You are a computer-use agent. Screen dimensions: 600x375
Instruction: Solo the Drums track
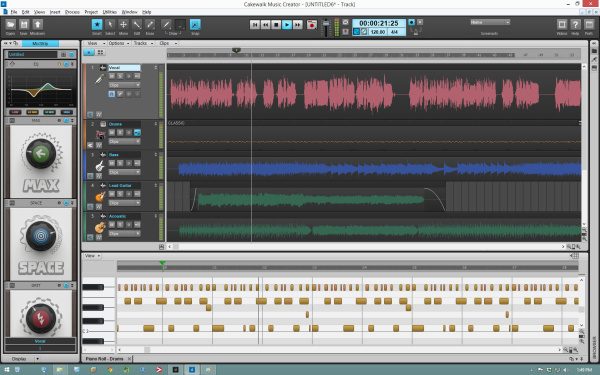pyautogui.click(x=120, y=132)
